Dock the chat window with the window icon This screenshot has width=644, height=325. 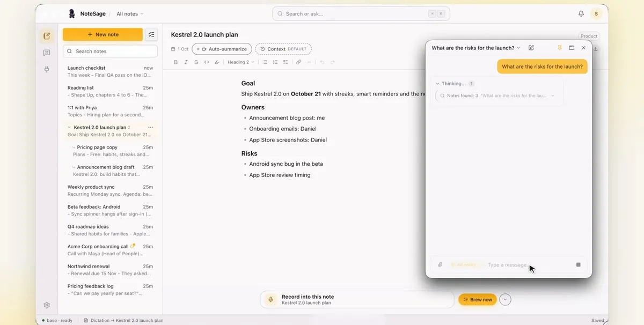tap(572, 48)
